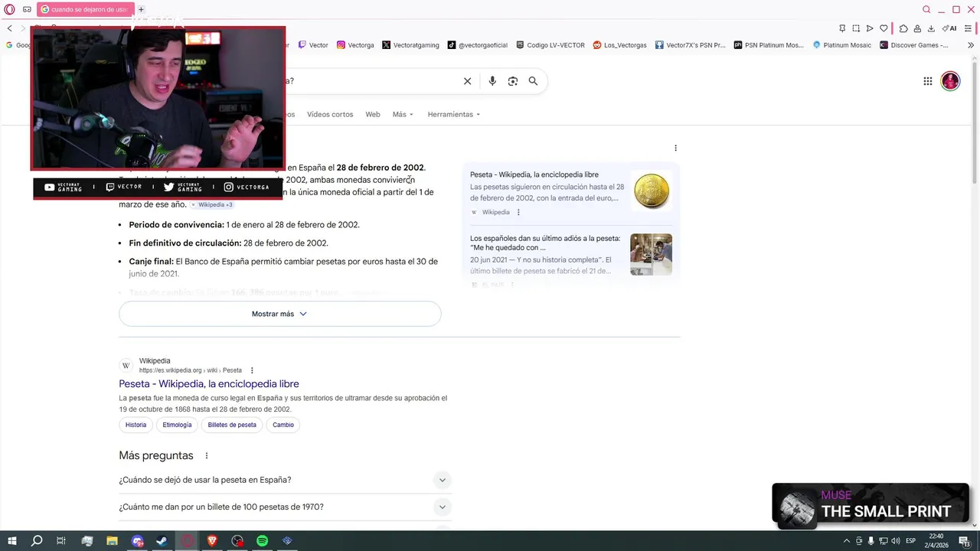Open the Vectorga Instagram bookmark
The width and height of the screenshot is (980, 551).
355,45
